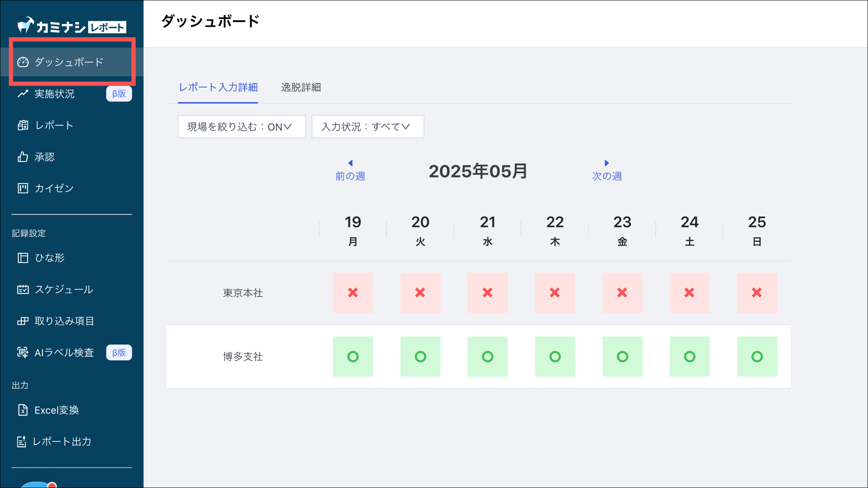The image size is (868, 488).
Task: Switch to the 逸脱詳細 tab
Action: 301,87
